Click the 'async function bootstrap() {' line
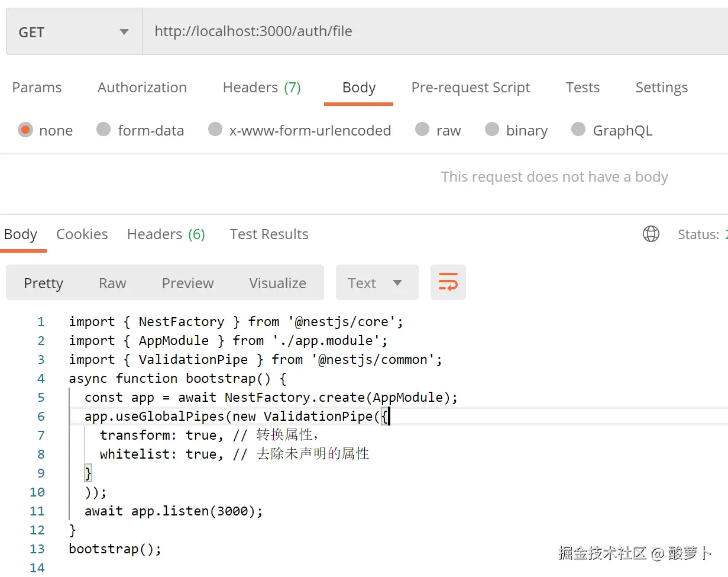This screenshot has width=728, height=577. pyautogui.click(x=177, y=379)
